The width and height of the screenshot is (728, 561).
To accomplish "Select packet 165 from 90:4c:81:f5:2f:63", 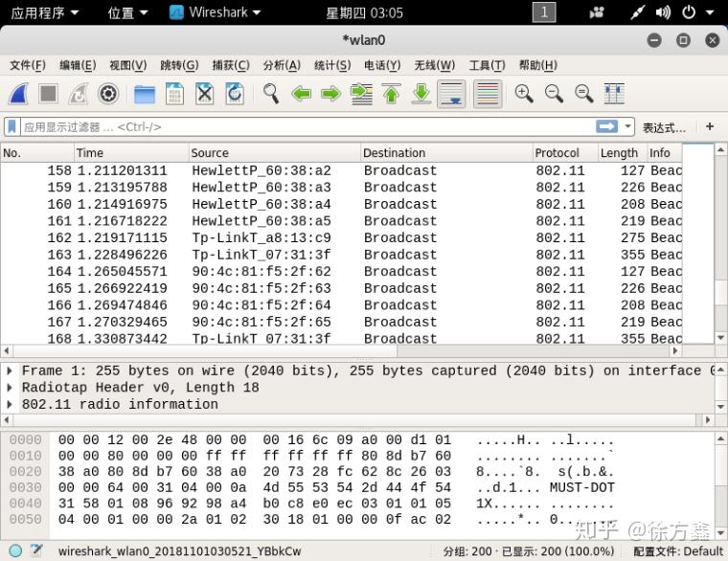I will (341, 288).
